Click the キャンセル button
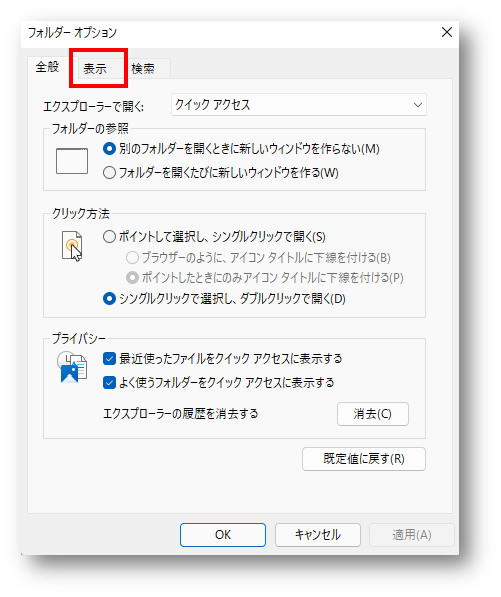Viewport: 501px width, 597px height. point(318,535)
